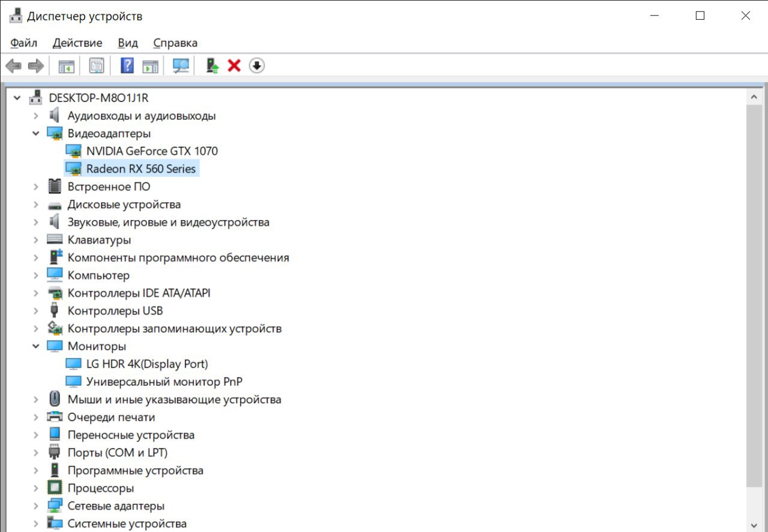This screenshot has width=768, height=532.
Task: Select the Клавиатуры row text
Action: 99,240
